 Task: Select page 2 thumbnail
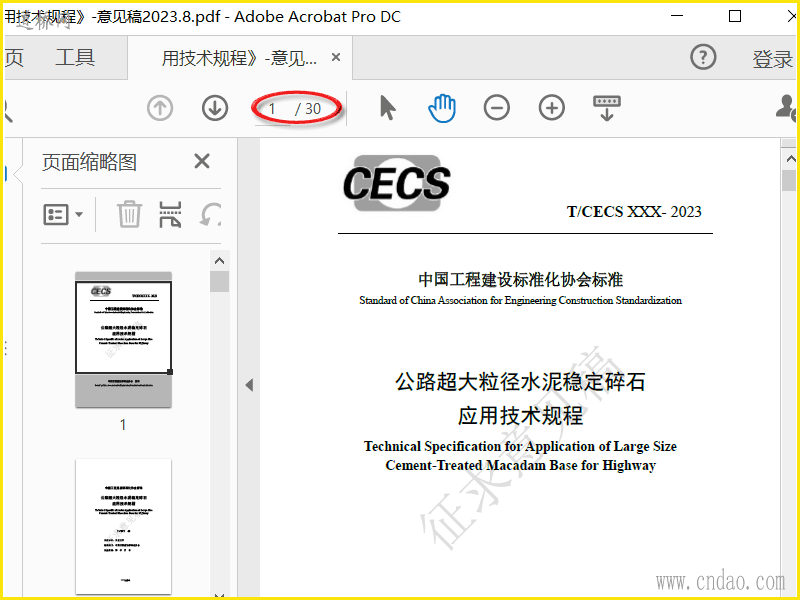(123, 527)
